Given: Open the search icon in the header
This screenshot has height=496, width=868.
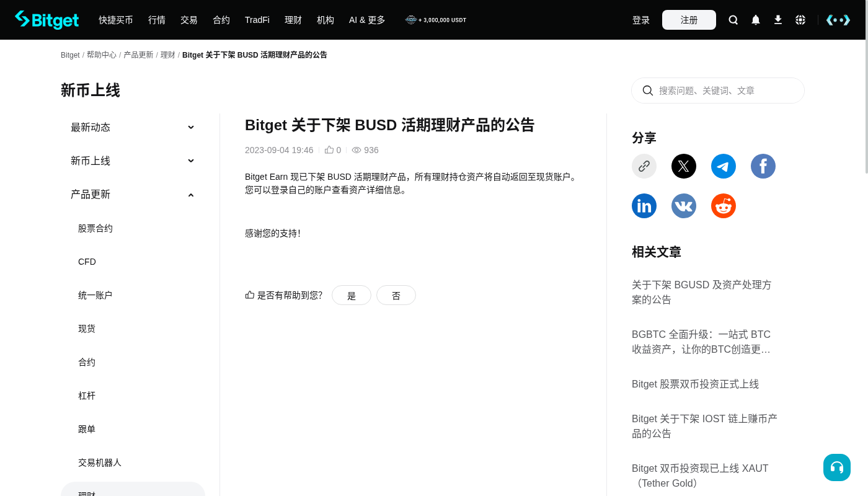Looking at the screenshot, I should coord(733,20).
